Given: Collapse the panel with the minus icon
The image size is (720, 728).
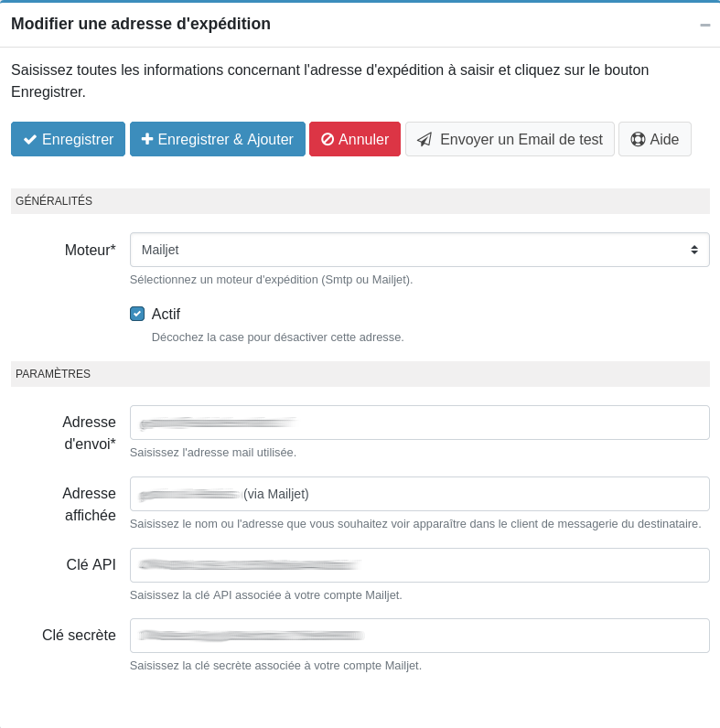Looking at the screenshot, I should coord(705,25).
